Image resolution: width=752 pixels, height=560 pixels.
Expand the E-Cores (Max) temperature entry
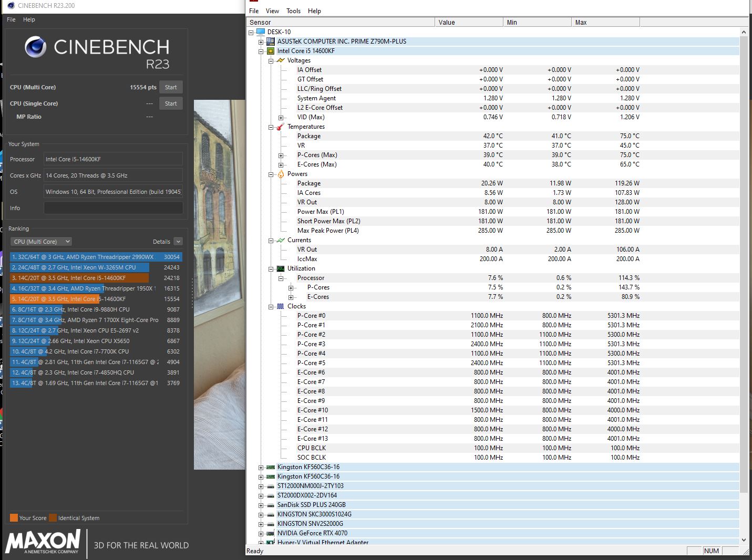point(281,164)
